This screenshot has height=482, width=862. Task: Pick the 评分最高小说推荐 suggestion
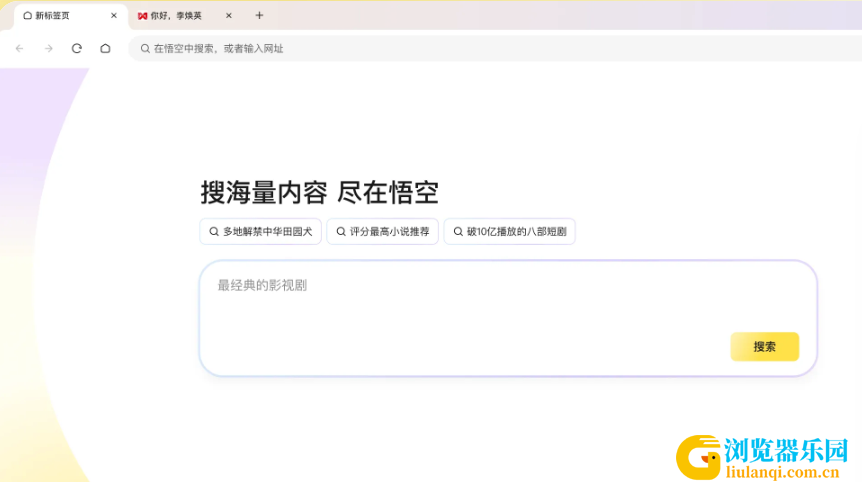point(382,232)
